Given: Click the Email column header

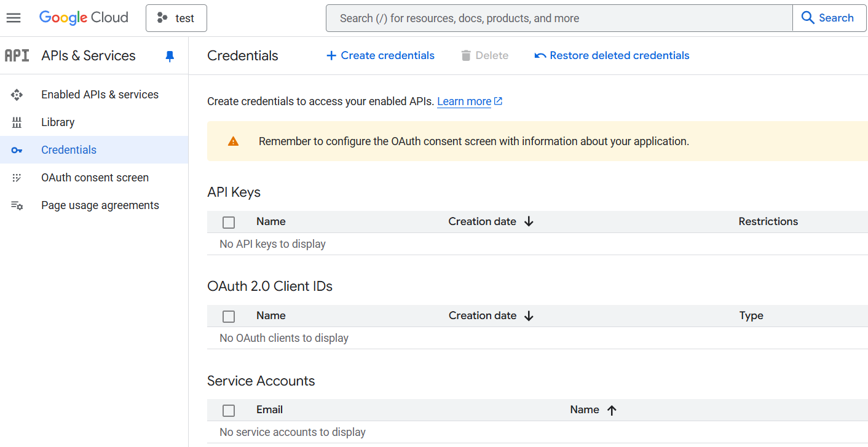Looking at the screenshot, I should click(x=270, y=409).
